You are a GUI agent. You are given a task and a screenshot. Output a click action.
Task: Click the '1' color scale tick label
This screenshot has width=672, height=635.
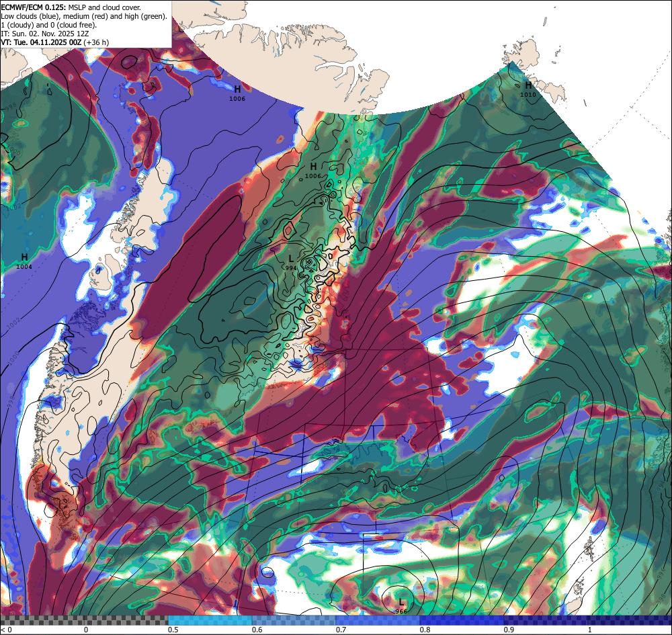pyautogui.click(x=590, y=630)
